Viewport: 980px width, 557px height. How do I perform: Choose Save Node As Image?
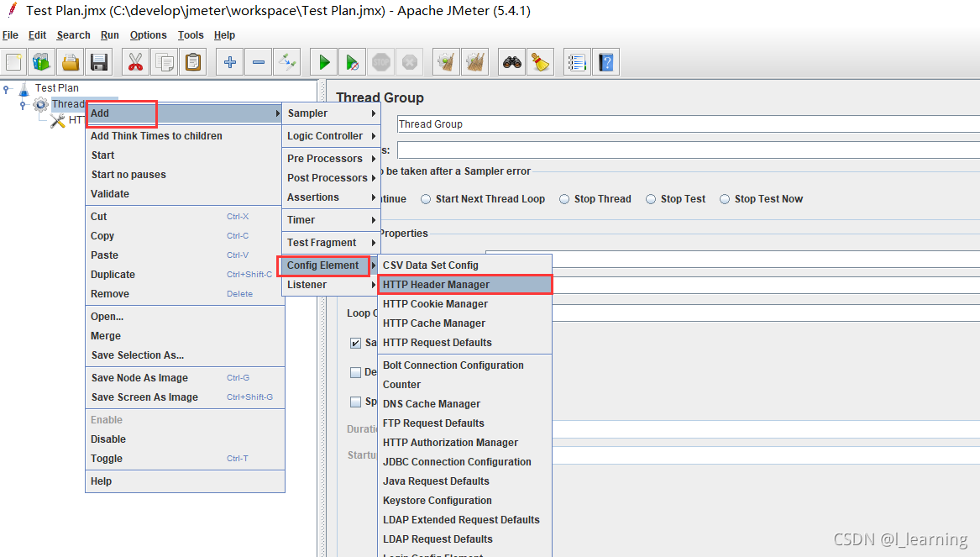pyautogui.click(x=185, y=377)
